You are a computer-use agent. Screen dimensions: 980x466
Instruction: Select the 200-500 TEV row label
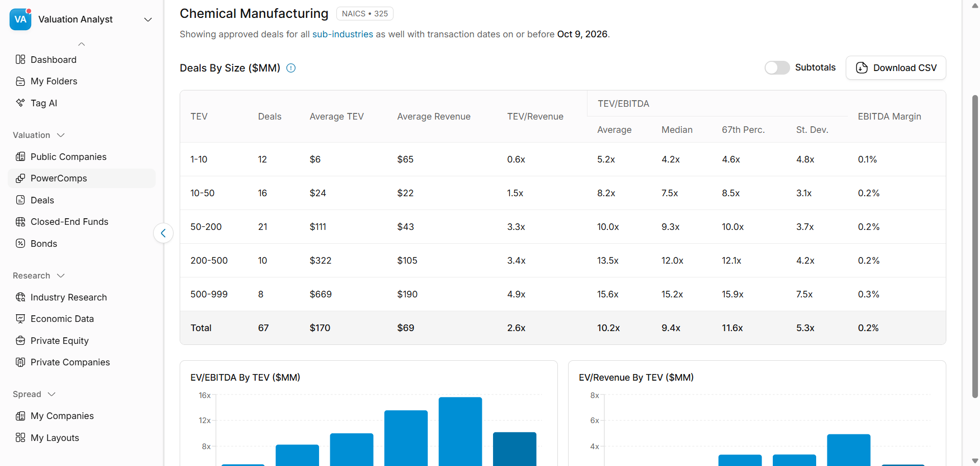209,261
